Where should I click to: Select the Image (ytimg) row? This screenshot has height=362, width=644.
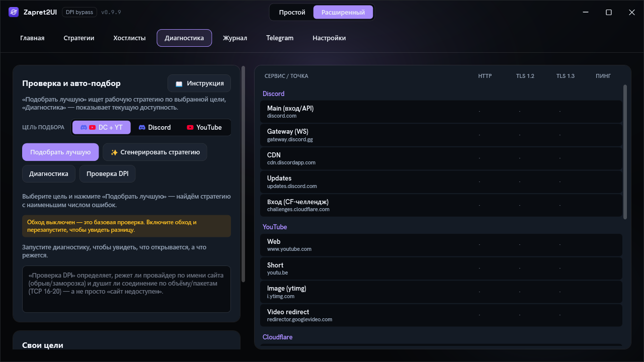pyautogui.click(x=441, y=292)
